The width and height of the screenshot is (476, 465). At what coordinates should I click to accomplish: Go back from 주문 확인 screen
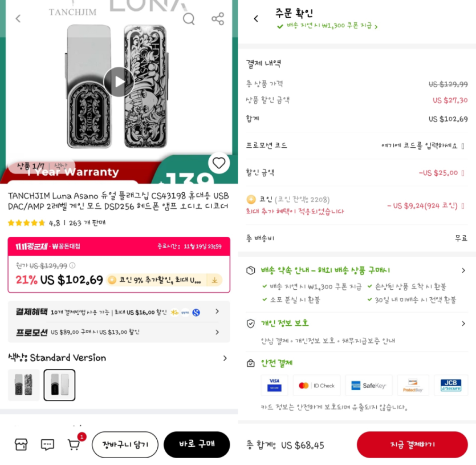256,19
